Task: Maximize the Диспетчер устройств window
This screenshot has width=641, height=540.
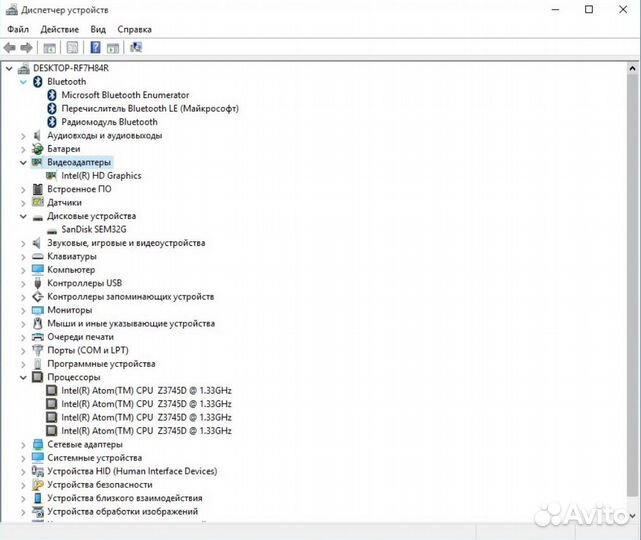Action: [589, 9]
